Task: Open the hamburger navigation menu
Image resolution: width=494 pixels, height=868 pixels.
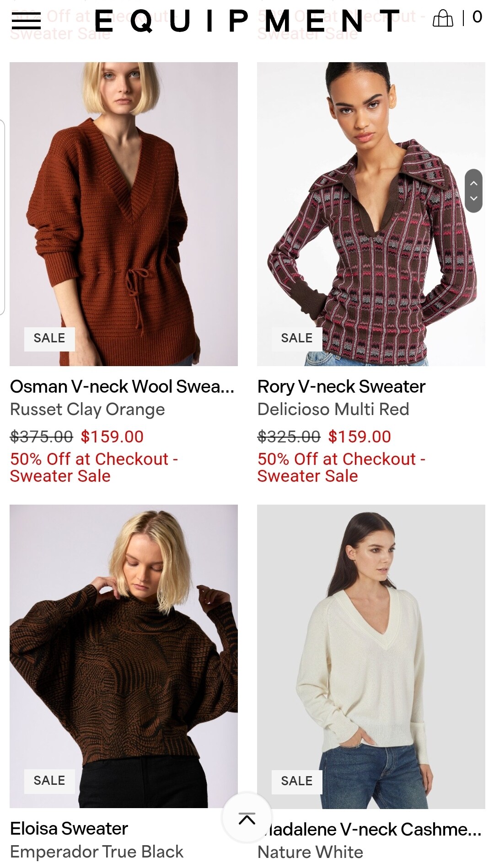Action: click(x=26, y=21)
